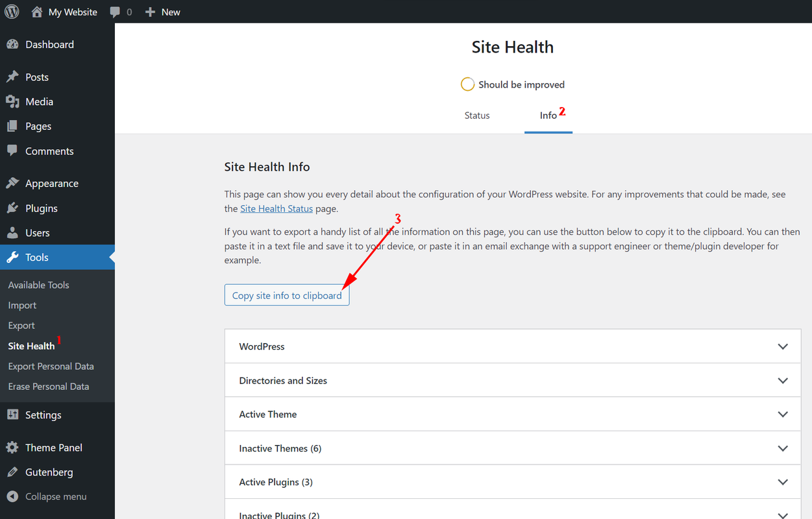Viewport: 812px width, 519px height.
Task: Open the Pages menu label
Action: [x=38, y=126]
